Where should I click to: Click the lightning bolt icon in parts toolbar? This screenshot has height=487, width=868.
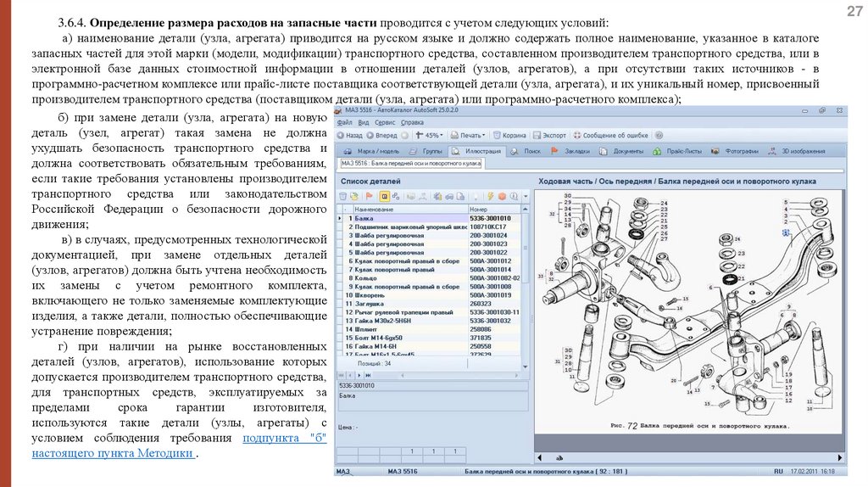point(490,196)
